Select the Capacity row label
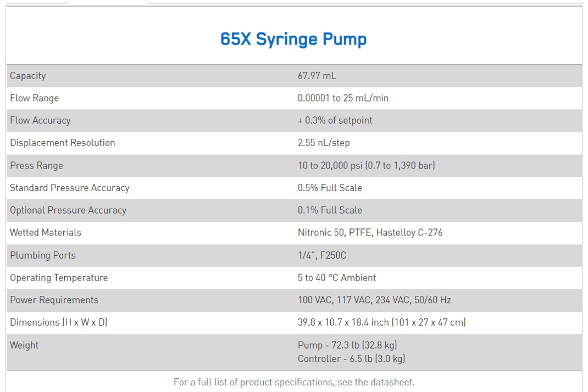588x392 pixels. pyautogui.click(x=28, y=76)
